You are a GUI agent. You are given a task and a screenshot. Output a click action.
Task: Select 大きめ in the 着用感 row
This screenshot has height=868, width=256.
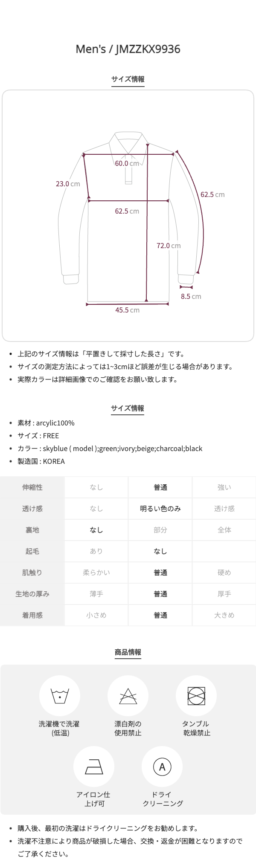pos(224,615)
